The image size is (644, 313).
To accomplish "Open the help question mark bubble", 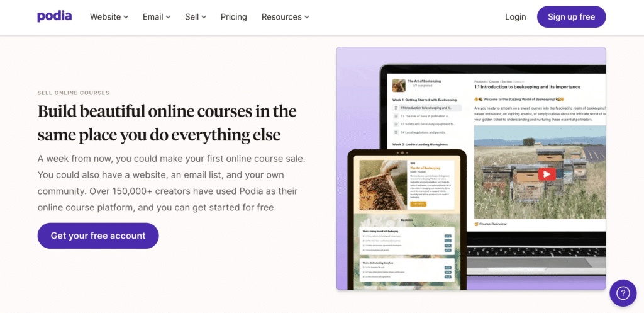I will click(x=623, y=293).
